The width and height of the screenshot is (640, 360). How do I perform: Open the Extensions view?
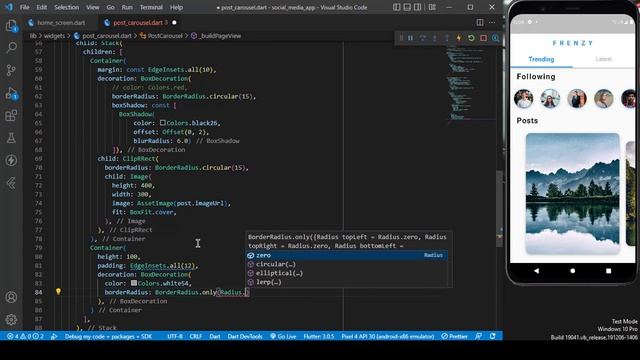[x=11, y=116]
